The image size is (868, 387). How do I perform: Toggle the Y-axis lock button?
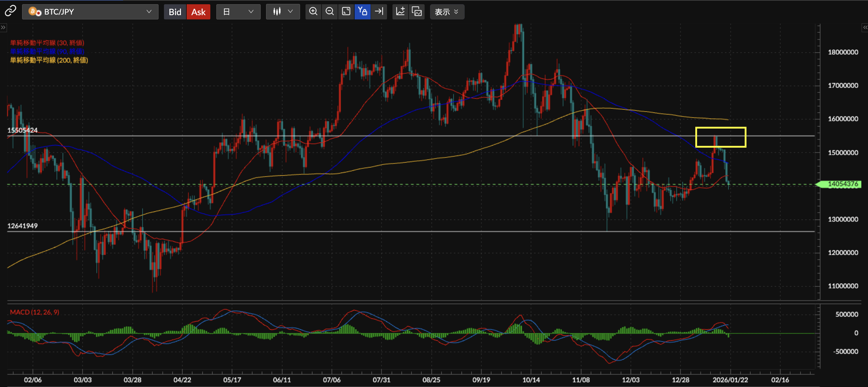point(362,12)
